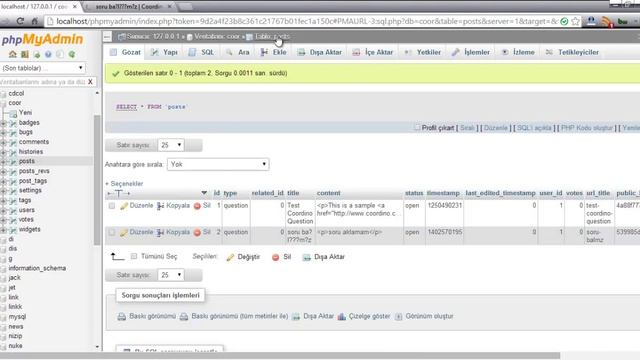Screen dimensions: 640x360
Task: Expand the comments table tree node
Action: click(3, 142)
